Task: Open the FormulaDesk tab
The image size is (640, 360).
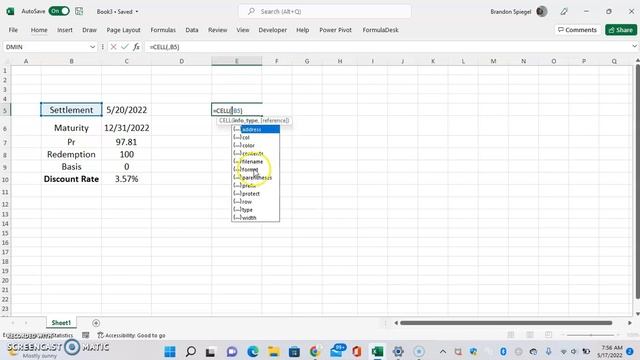Action: click(380, 30)
